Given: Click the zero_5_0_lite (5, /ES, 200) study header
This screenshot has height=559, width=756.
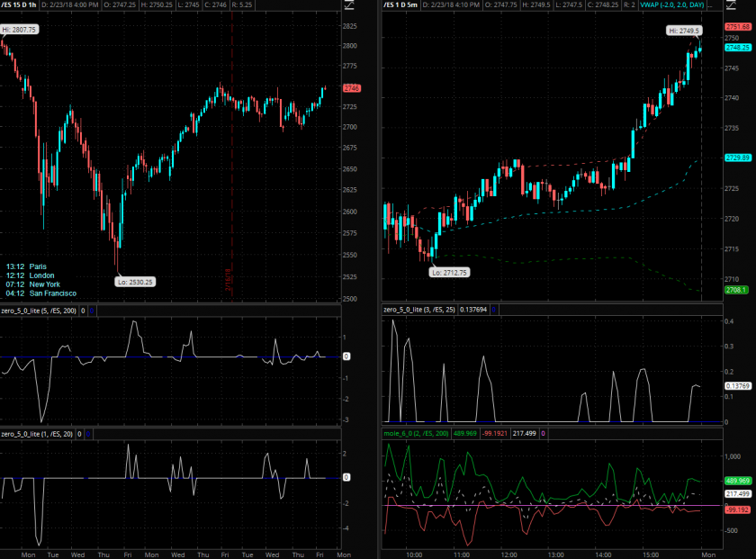Looking at the screenshot, I should (x=38, y=311).
